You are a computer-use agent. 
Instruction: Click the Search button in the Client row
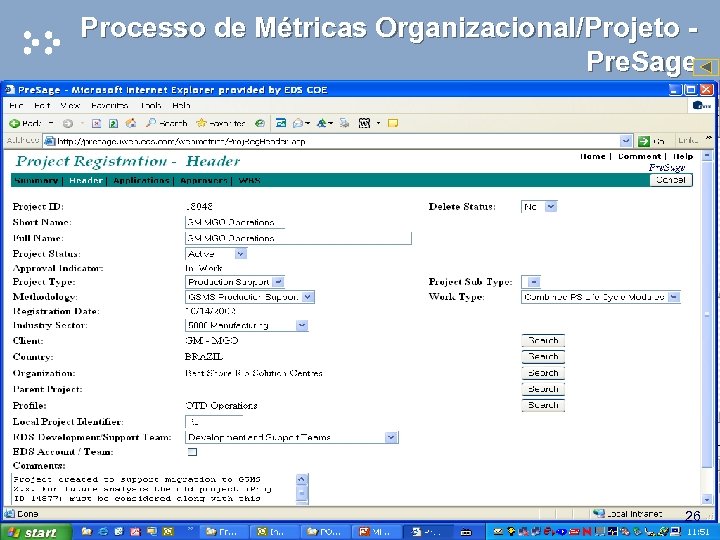[x=543, y=341]
